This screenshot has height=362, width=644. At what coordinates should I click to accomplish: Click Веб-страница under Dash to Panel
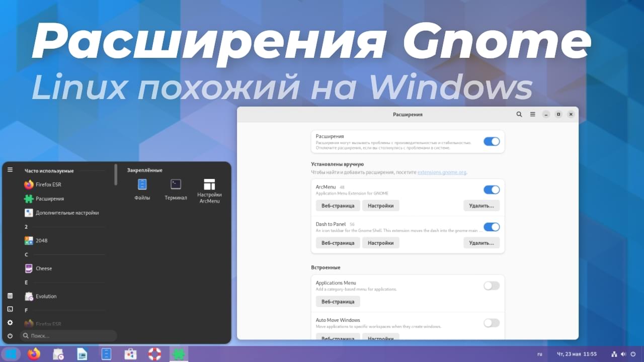[338, 243]
